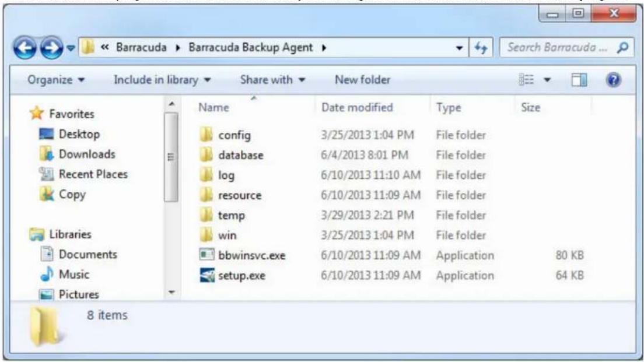Click the Downloads folder icon
Screen dimensions: 644x362
pyautogui.click(x=47, y=153)
